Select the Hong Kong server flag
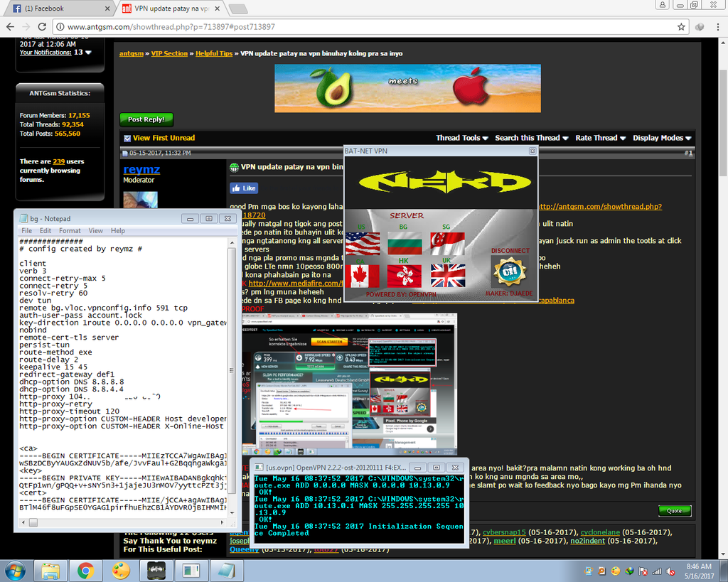 point(405,276)
